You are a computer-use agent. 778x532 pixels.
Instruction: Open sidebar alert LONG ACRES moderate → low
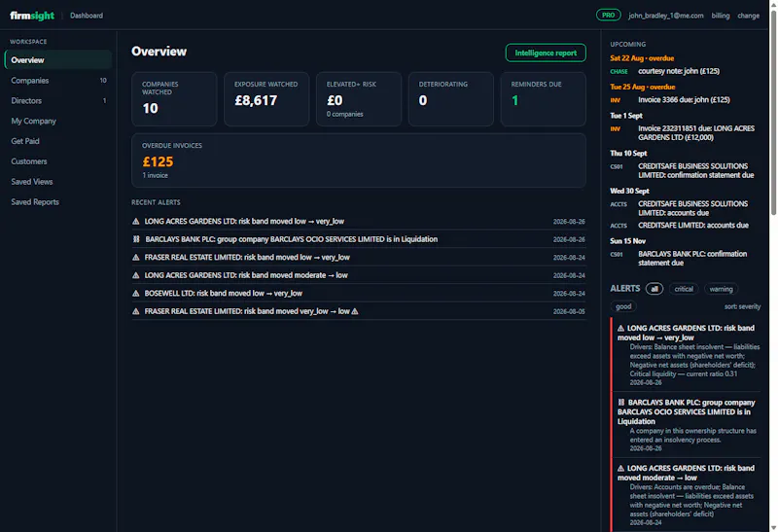point(687,495)
